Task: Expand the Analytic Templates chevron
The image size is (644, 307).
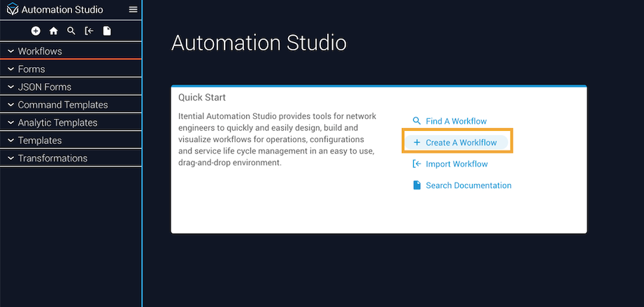Action: point(11,123)
